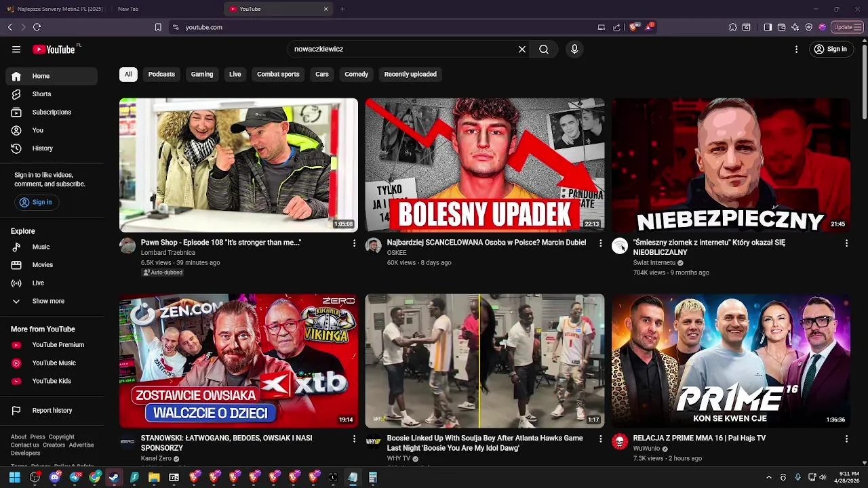Open the Brave Wallet icon in toolbar
868x488 pixels.
tap(782, 27)
